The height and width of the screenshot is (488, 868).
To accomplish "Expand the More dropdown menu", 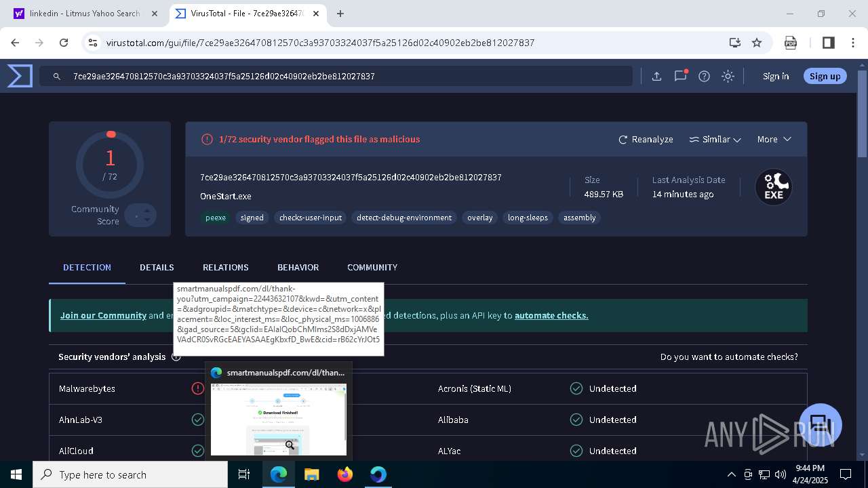I will (x=774, y=139).
